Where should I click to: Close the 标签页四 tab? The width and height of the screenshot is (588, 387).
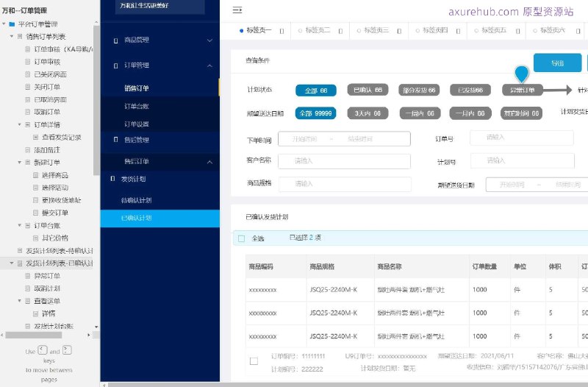458,31
